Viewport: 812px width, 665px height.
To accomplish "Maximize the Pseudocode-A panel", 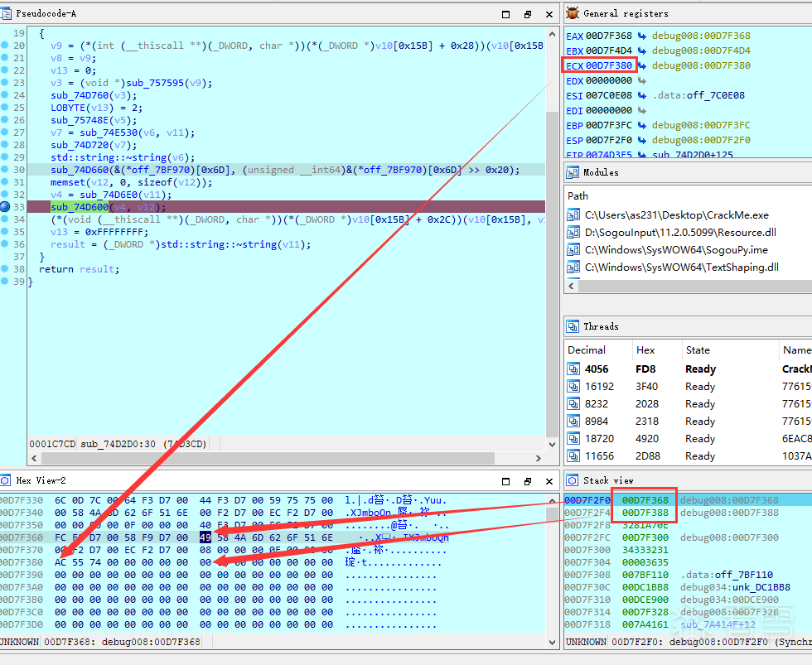I will pyautogui.click(x=506, y=14).
